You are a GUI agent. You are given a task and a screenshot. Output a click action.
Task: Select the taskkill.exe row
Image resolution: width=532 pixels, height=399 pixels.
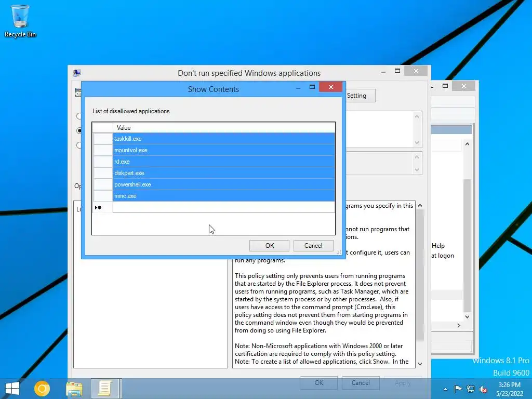tap(223, 138)
